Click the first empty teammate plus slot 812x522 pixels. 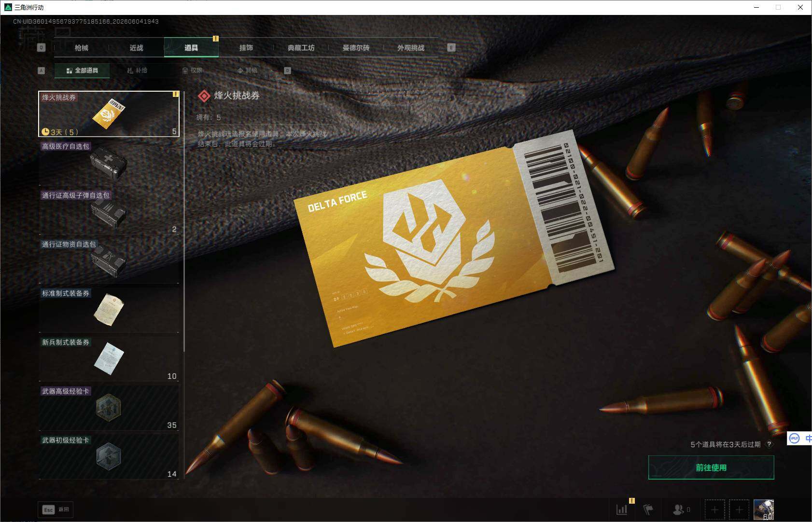point(714,509)
